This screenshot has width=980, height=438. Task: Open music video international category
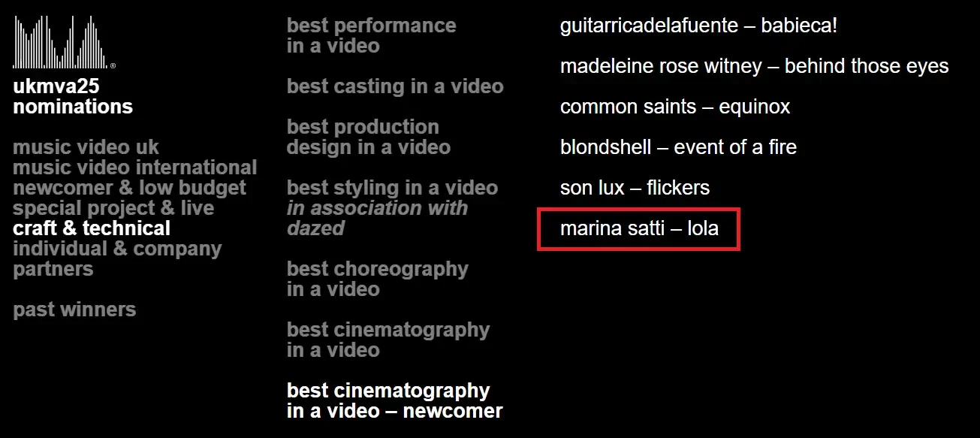coord(134,168)
